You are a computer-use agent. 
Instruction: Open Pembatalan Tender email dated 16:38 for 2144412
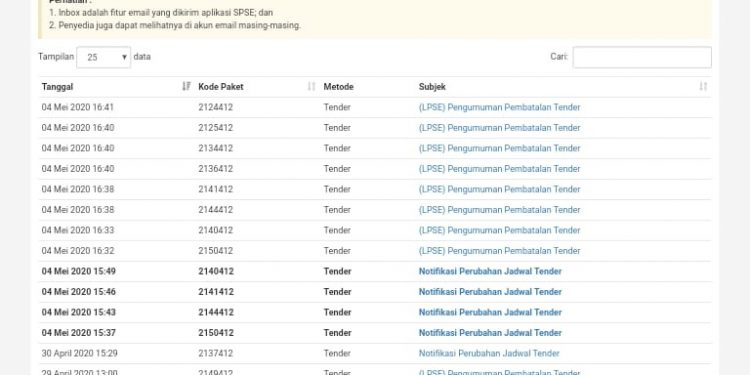point(499,210)
